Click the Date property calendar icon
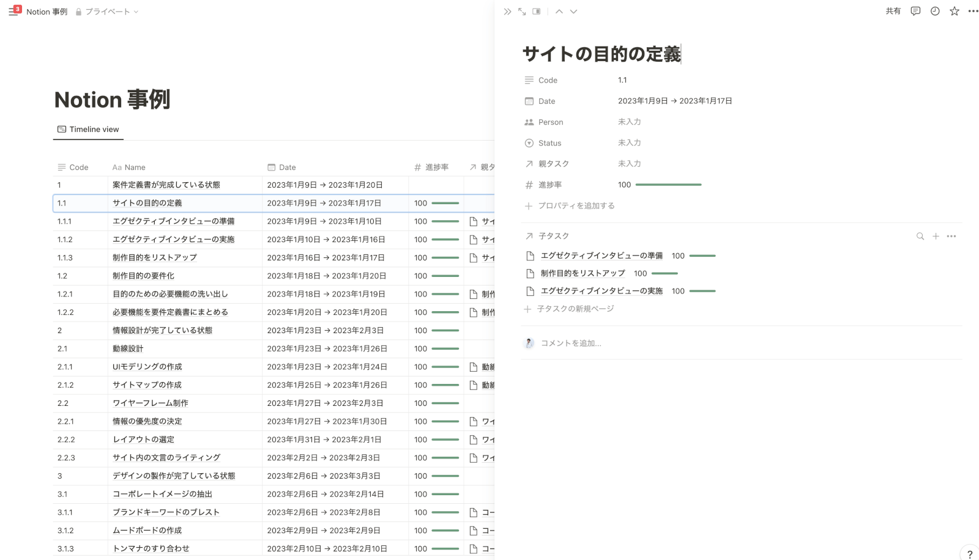 click(x=529, y=101)
